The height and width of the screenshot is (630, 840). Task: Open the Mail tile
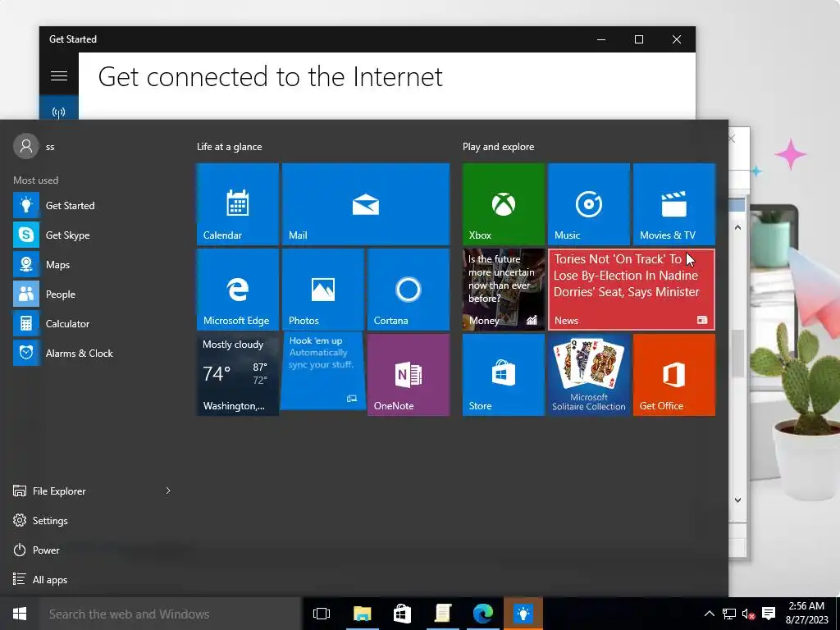365,204
